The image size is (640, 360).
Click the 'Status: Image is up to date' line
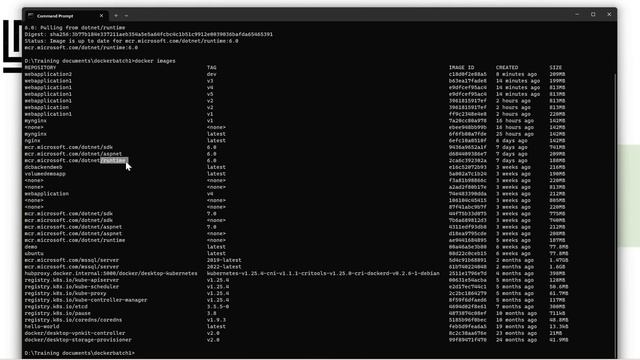131,41
